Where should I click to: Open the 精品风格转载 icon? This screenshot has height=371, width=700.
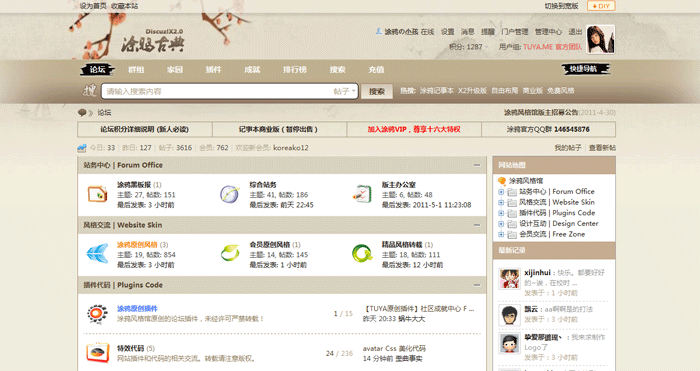pos(362,253)
